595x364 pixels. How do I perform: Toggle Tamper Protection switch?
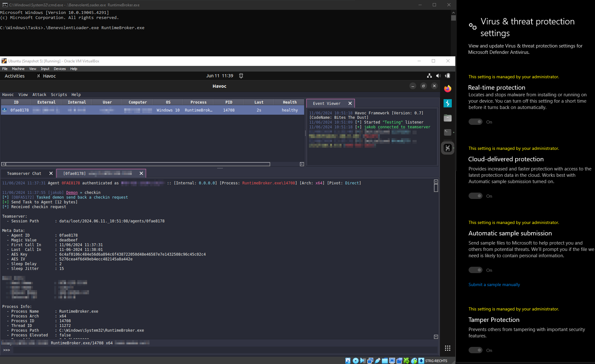point(475,350)
